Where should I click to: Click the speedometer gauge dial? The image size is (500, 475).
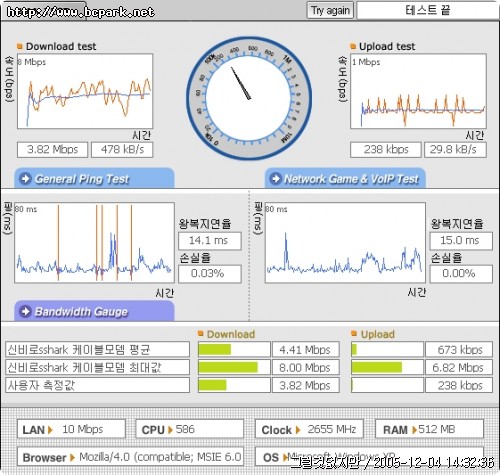[249, 98]
